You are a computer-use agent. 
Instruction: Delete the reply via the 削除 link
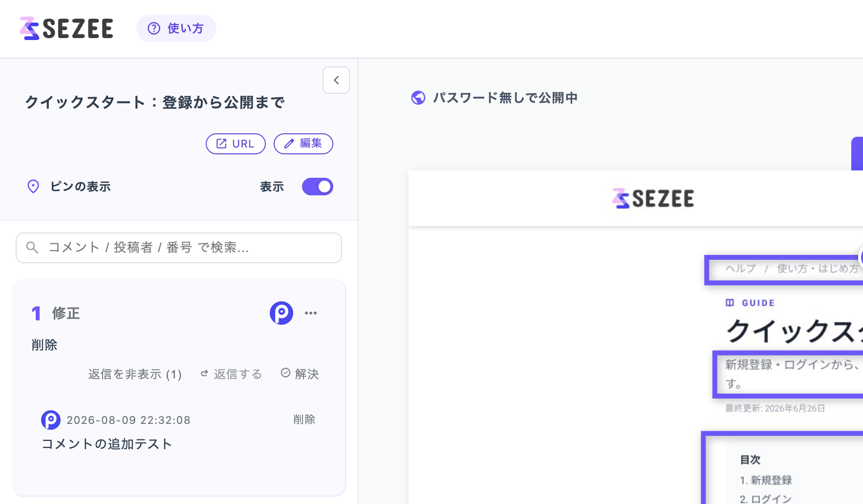click(304, 420)
